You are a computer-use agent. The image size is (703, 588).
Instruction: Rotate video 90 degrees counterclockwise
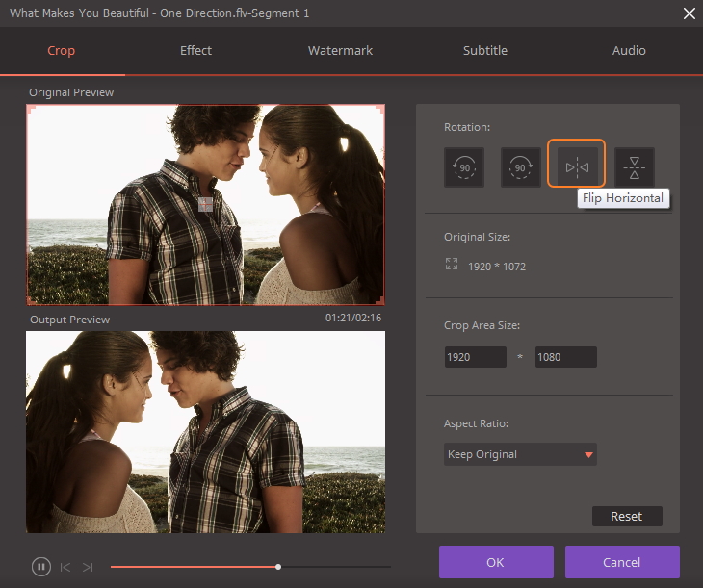point(464,167)
